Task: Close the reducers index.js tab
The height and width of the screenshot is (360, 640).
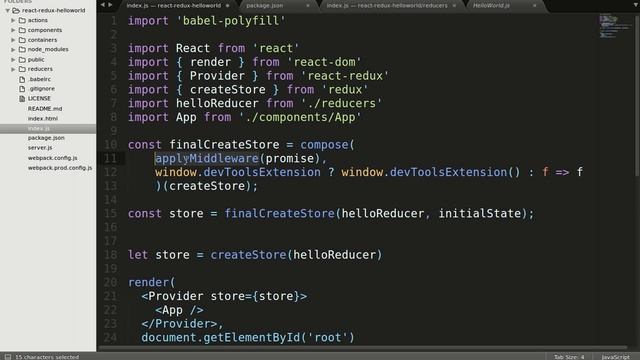Action: coord(454,6)
